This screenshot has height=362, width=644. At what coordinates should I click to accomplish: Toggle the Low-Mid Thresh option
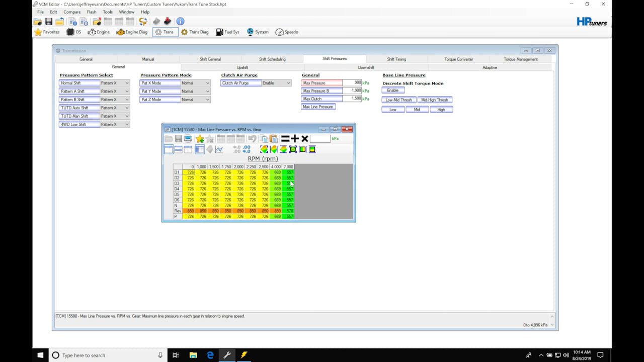click(398, 100)
